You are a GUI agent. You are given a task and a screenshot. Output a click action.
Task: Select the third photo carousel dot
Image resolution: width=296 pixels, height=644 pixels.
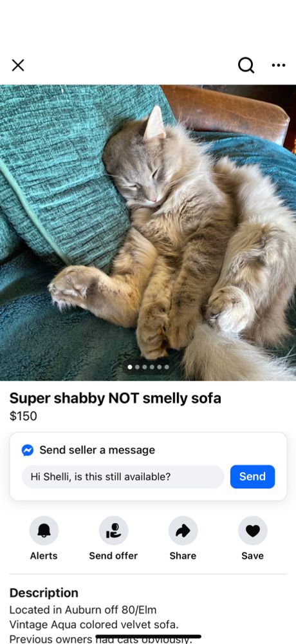(x=145, y=367)
